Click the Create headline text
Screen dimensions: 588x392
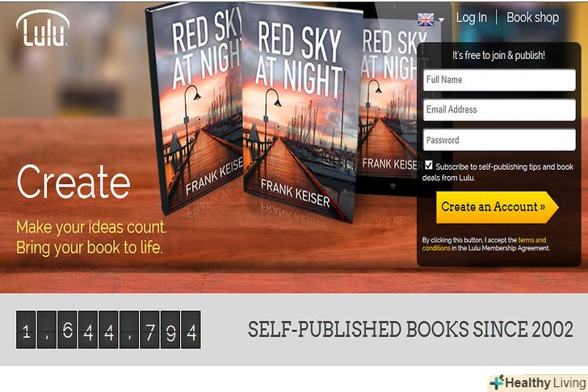click(x=73, y=183)
